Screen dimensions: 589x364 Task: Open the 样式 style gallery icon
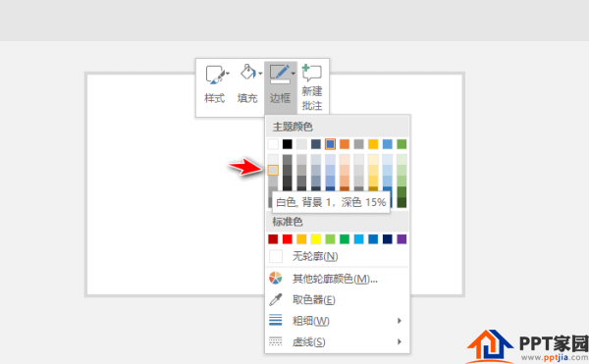215,75
